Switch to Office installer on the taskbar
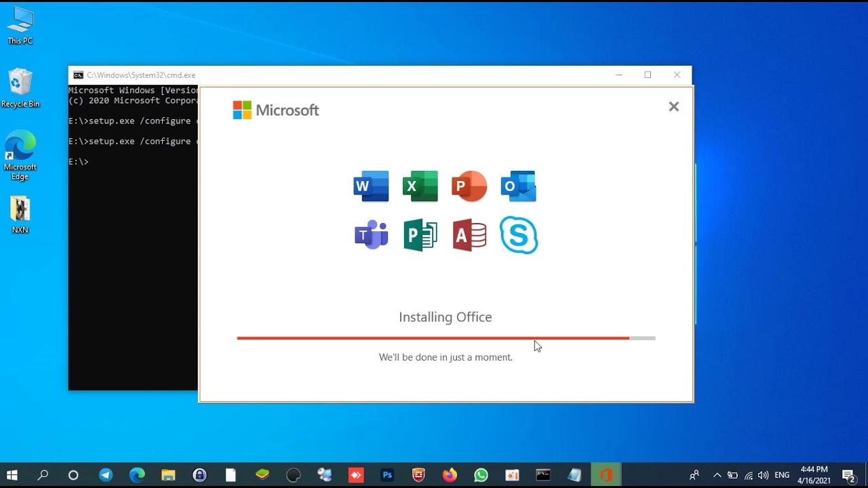 [606, 475]
